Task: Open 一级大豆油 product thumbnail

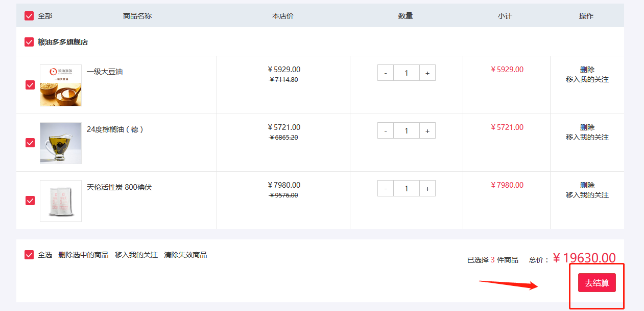Action: point(61,85)
